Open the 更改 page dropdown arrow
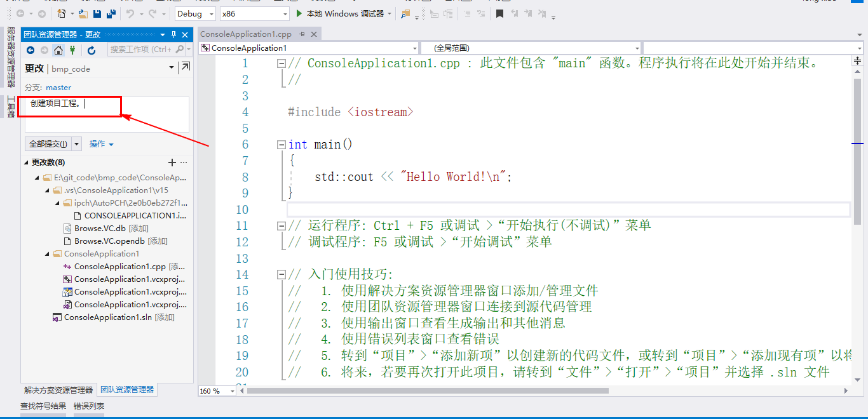868x419 pixels. point(172,68)
